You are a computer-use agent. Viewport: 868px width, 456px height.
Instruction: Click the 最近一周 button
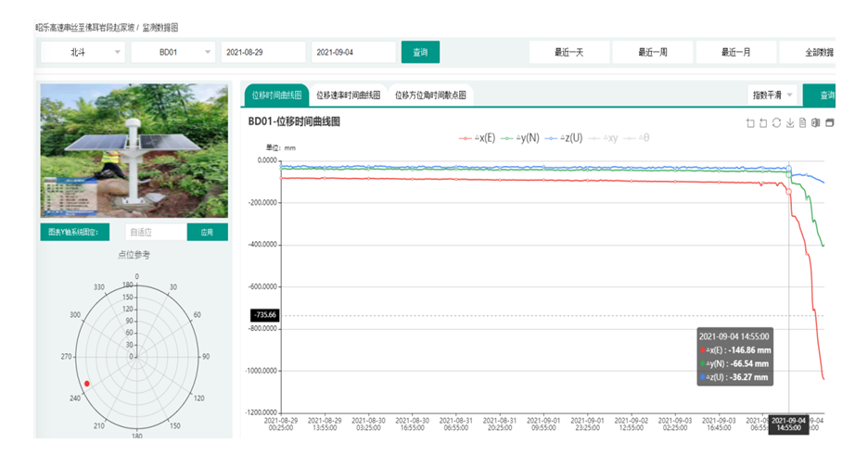pyautogui.click(x=652, y=52)
